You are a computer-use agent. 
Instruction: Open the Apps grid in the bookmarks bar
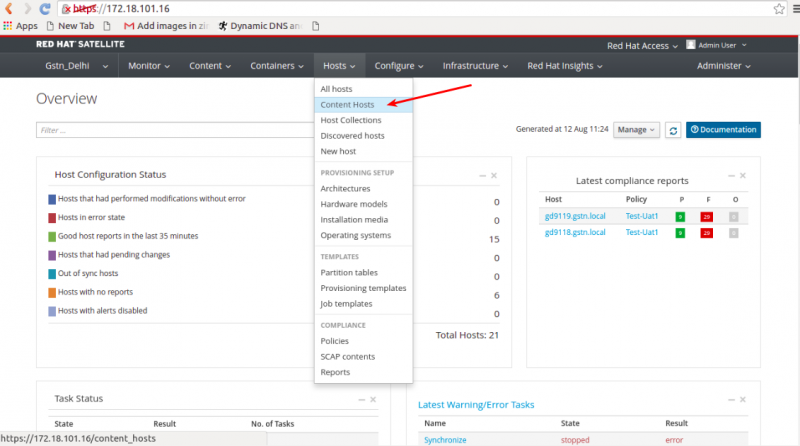click(x=20, y=26)
